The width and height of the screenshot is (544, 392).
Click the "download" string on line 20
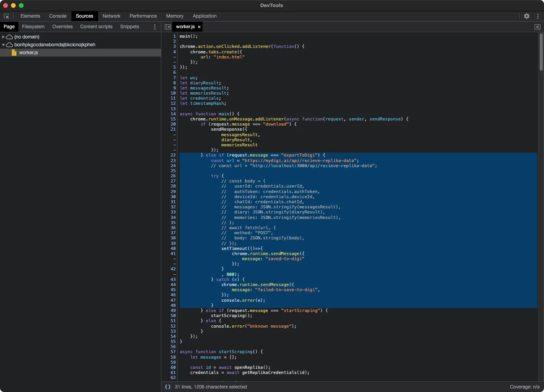point(276,124)
